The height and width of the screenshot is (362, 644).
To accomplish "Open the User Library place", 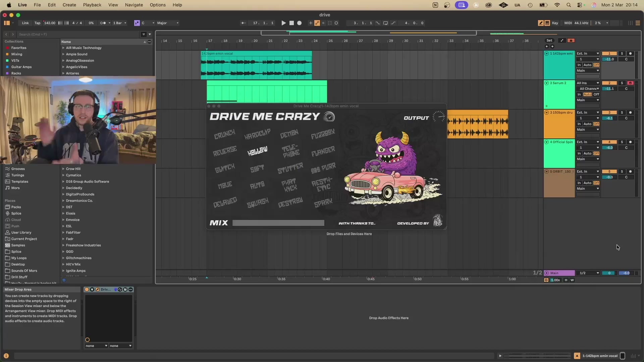I will pyautogui.click(x=21, y=233).
